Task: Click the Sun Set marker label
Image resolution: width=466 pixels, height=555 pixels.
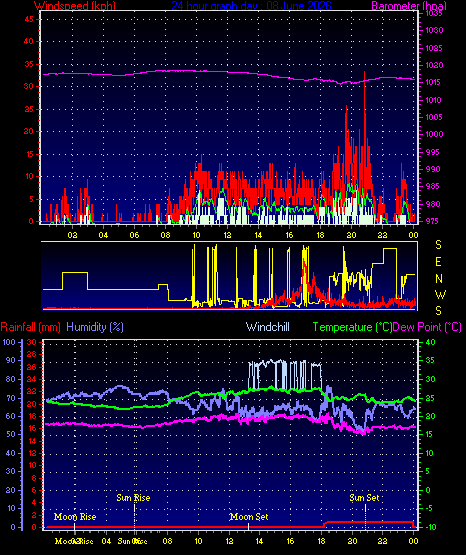Action: tap(364, 498)
